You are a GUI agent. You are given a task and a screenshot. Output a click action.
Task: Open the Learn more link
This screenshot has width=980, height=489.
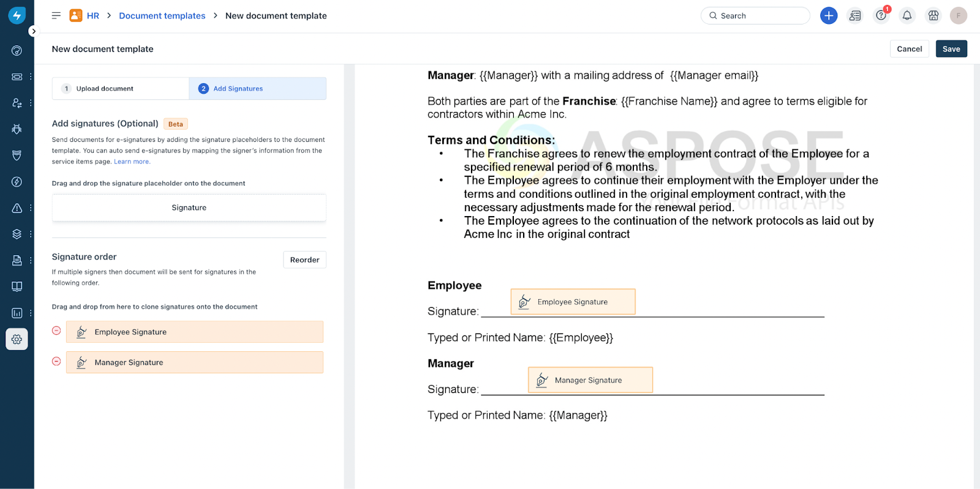coord(132,162)
